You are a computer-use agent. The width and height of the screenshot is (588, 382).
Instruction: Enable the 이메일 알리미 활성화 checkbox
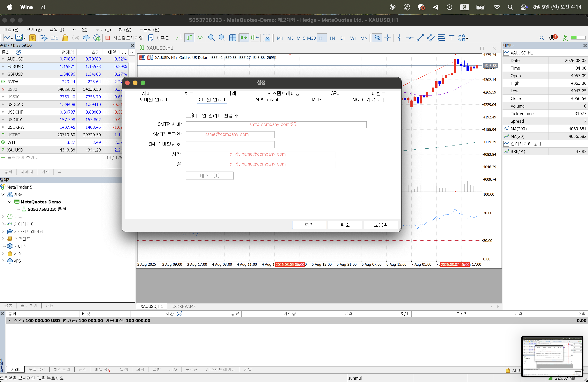click(188, 115)
